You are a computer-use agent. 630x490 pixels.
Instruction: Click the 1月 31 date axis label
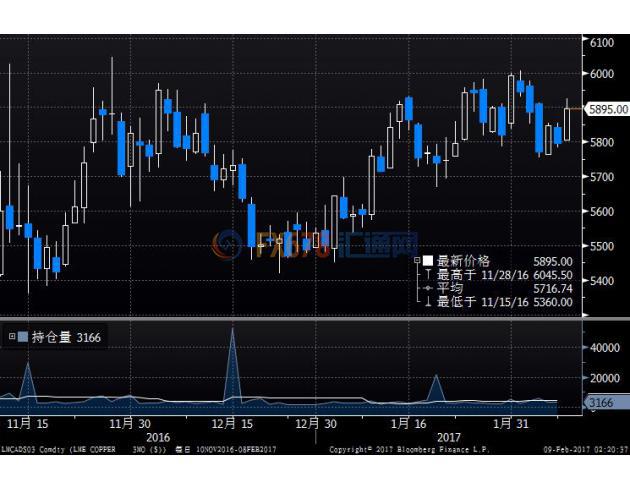pyautogui.click(x=516, y=423)
